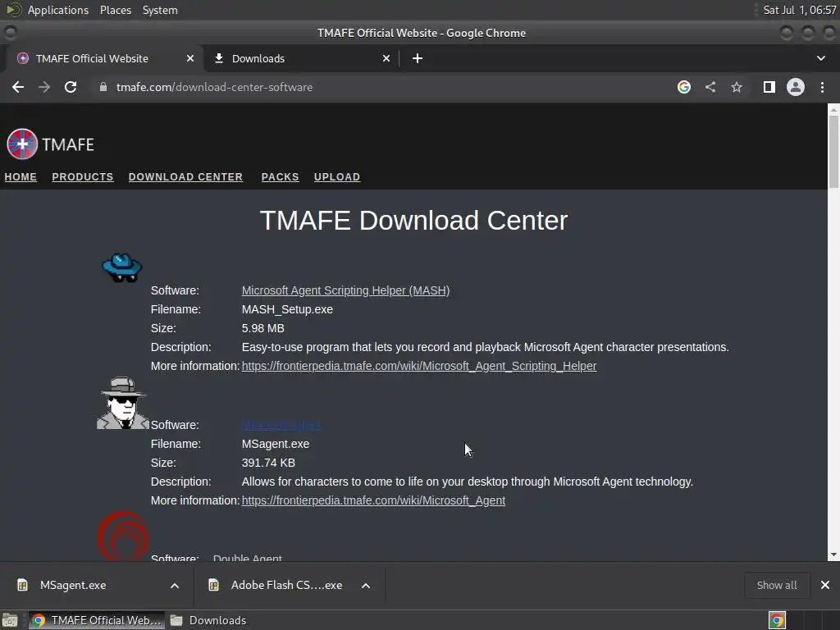Click the 391.74 KB size value
The image size is (840, 630).
[268, 463]
